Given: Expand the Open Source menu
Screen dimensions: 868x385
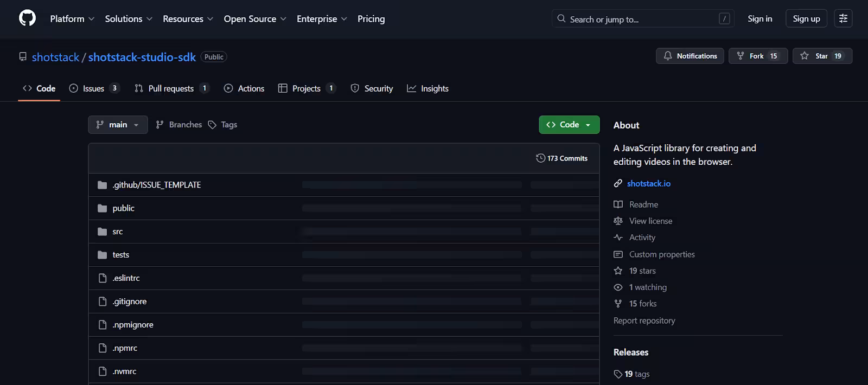Looking at the screenshot, I should point(255,18).
